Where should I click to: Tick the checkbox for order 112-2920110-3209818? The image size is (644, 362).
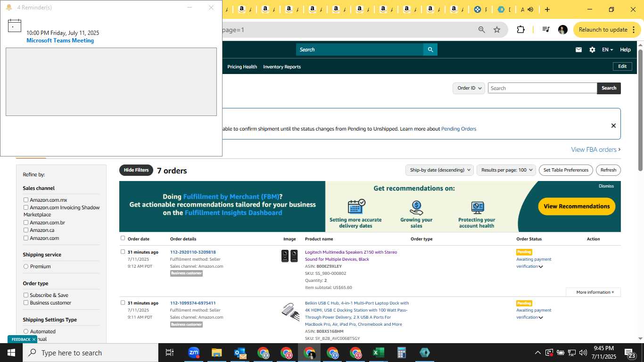(123, 252)
